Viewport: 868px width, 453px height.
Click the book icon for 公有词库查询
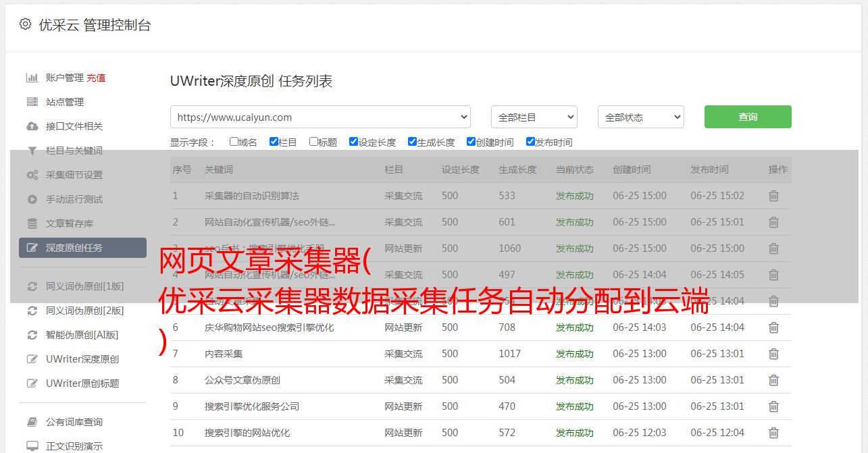pyautogui.click(x=32, y=422)
